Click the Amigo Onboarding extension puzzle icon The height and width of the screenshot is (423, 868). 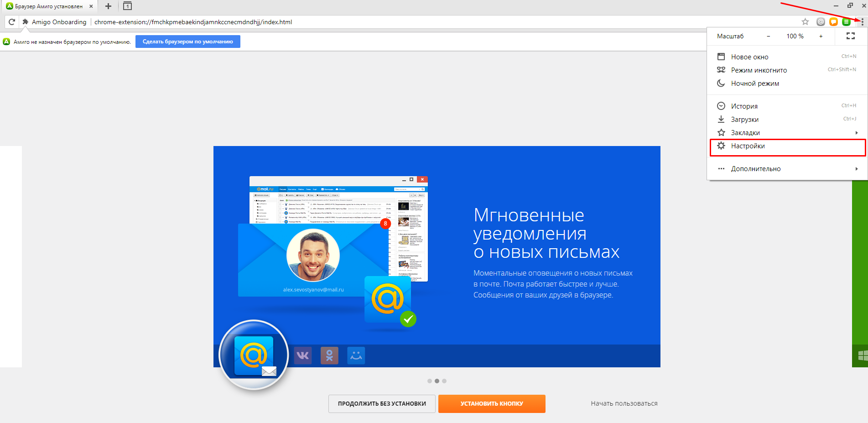[x=26, y=22]
